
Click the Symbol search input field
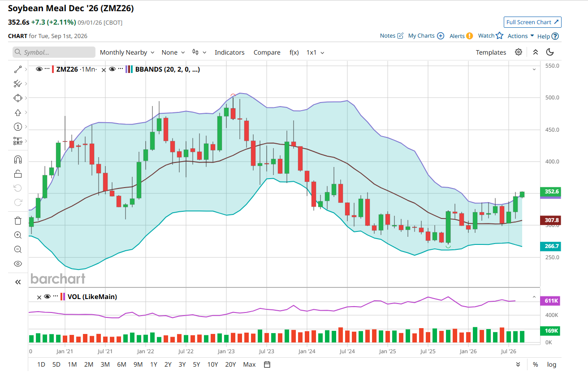pos(54,52)
